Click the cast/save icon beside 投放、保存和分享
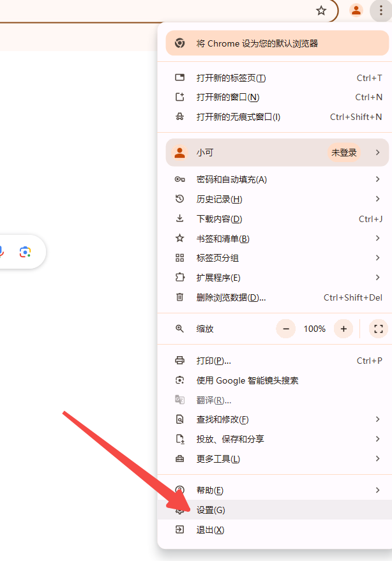This screenshot has height=561, width=392. pos(179,439)
